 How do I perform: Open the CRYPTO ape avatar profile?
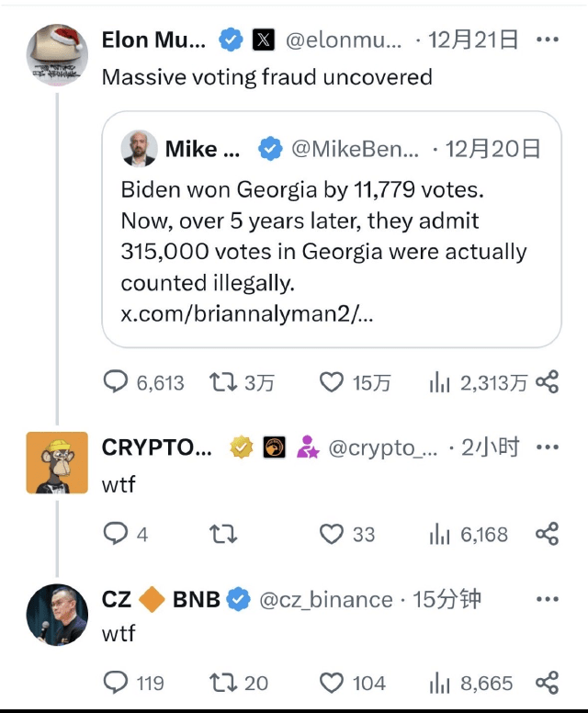pyautogui.click(x=57, y=462)
